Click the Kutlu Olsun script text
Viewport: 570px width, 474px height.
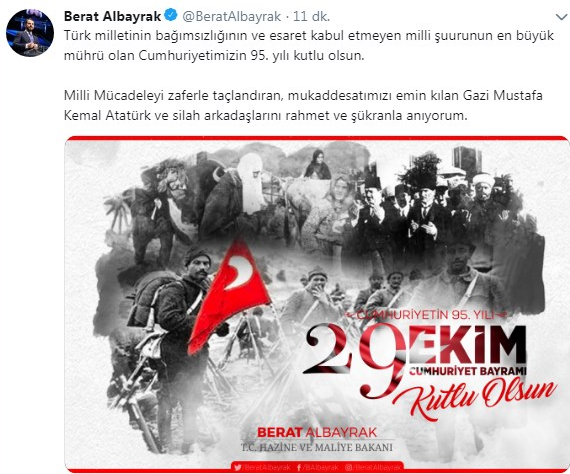[474, 399]
